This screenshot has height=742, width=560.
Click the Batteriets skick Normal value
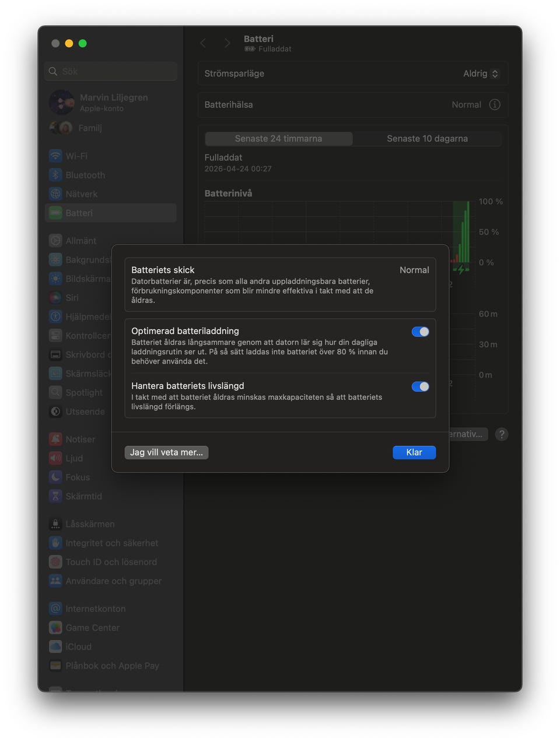click(414, 270)
